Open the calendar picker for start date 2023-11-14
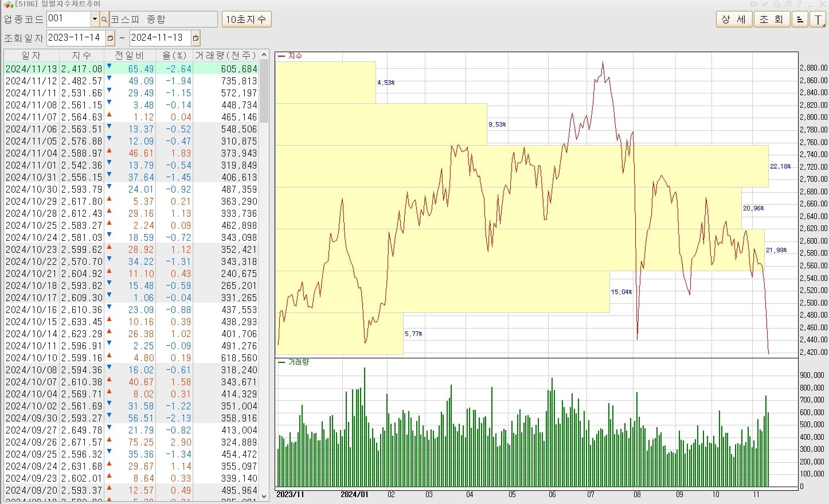This screenshot has width=829, height=504. [111, 38]
